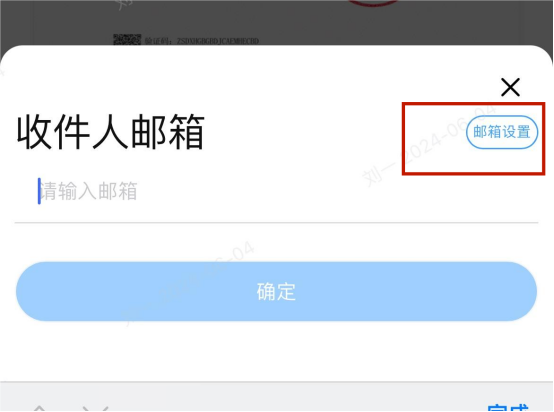The height and width of the screenshot is (412, 554).
Task: Focus the 请输入邮箱 email input field
Action: pyautogui.click(x=276, y=191)
